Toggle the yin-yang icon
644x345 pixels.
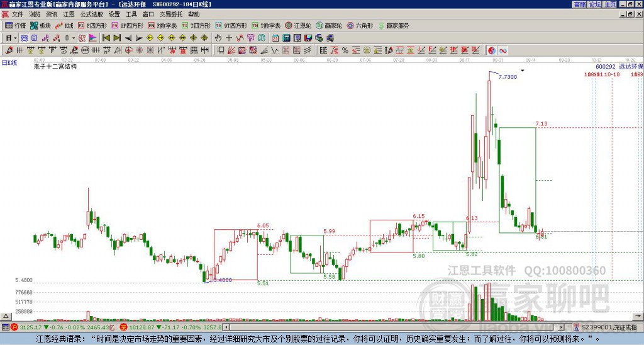[491, 50]
